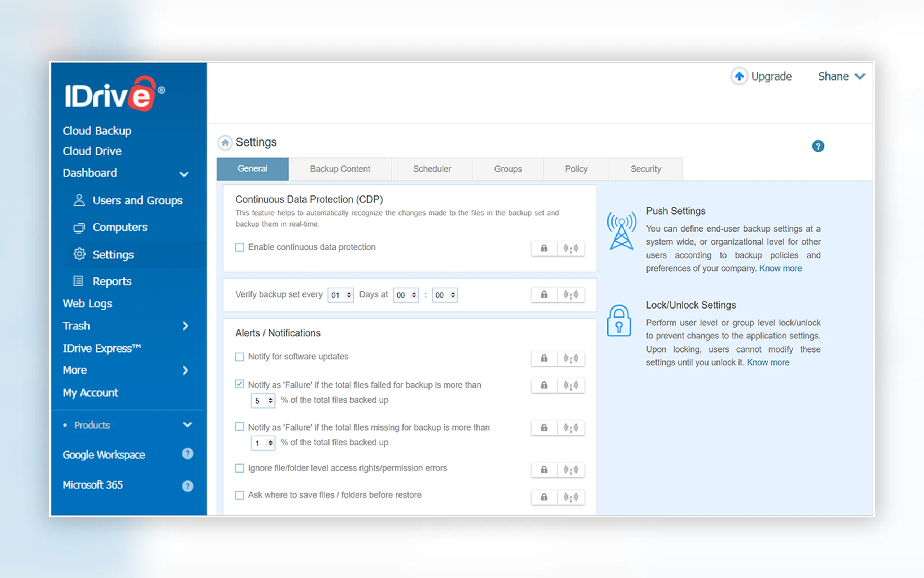Check Ask where to save files before restore
Image resolution: width=924 pixels, height=578 pixels.
[x=239, y=495]
